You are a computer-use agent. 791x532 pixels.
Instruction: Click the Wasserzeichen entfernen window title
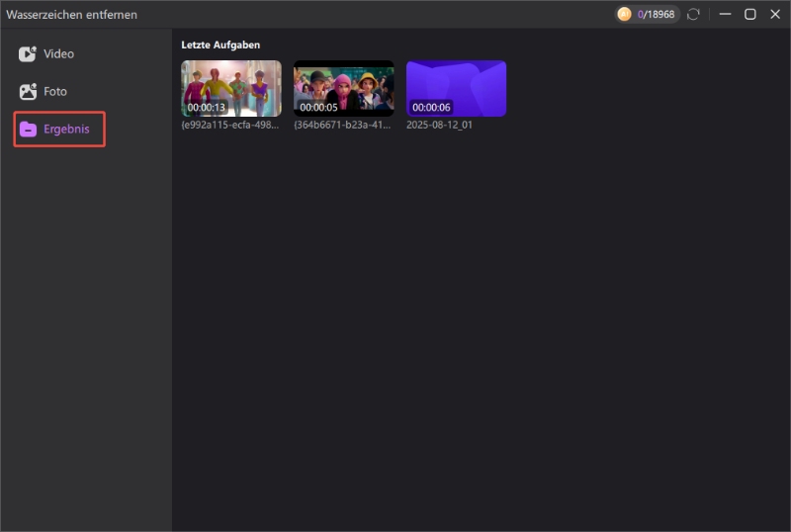pos(72,15)
